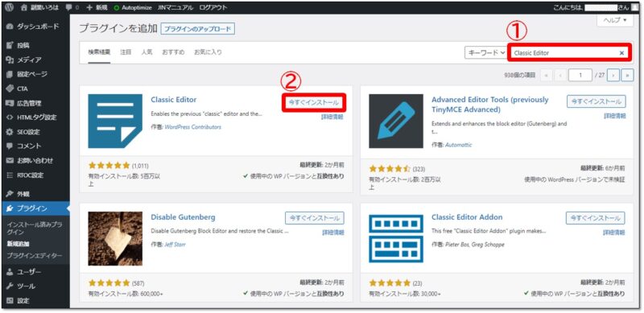Select the 注目 tab
This screenshot has height=313, width=644.
[x=126, y=52]
